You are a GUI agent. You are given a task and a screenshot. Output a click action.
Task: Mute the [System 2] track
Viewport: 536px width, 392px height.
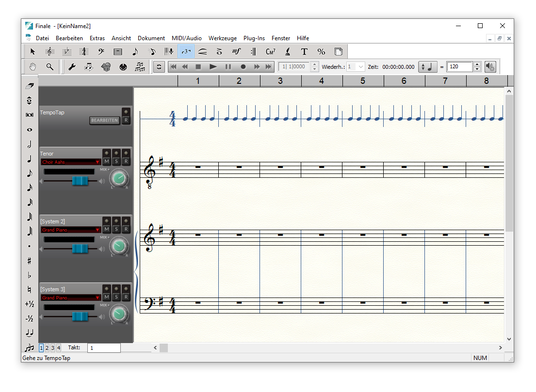(107, 229)
